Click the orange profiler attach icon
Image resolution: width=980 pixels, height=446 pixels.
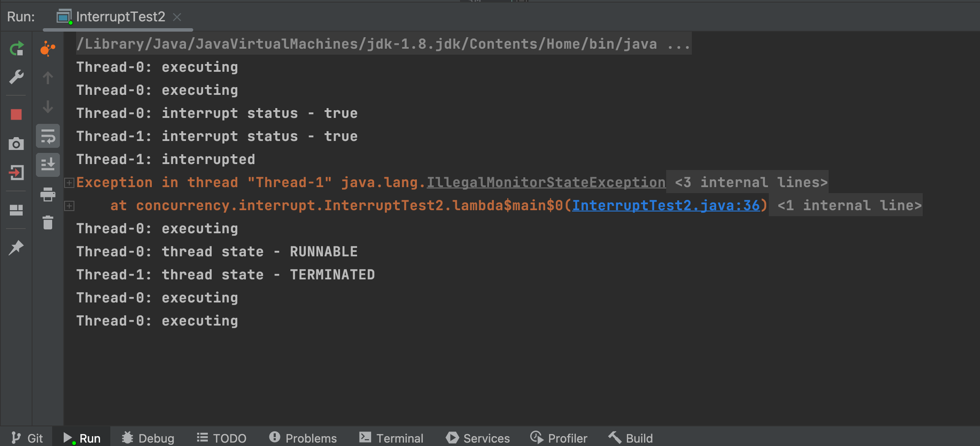pyautogui.click(x=48, y=49)
